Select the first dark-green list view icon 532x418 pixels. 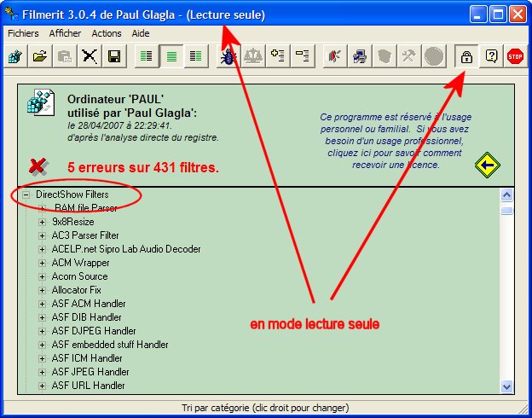point(147,56)
